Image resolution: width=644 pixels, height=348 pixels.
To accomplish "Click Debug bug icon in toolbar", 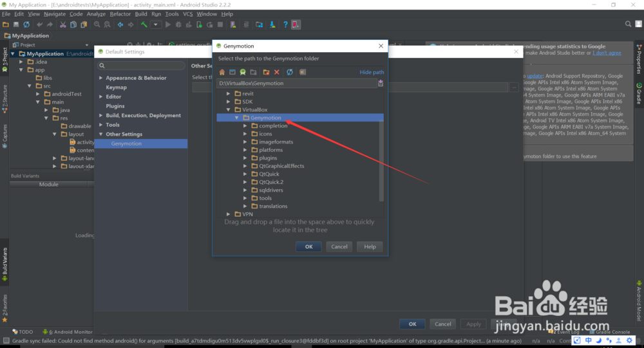I will pyautogui.click(x=178, y=24).
